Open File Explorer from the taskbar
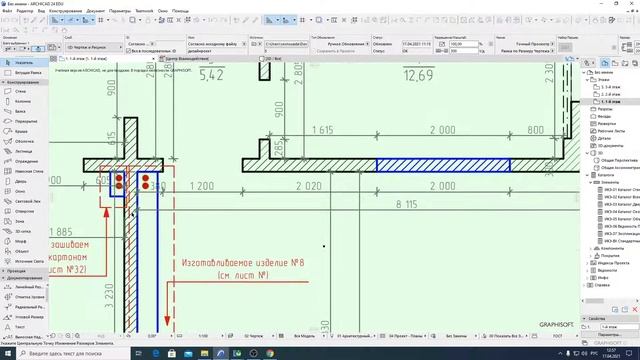The image size is (640, 360). tap(204, 353)
